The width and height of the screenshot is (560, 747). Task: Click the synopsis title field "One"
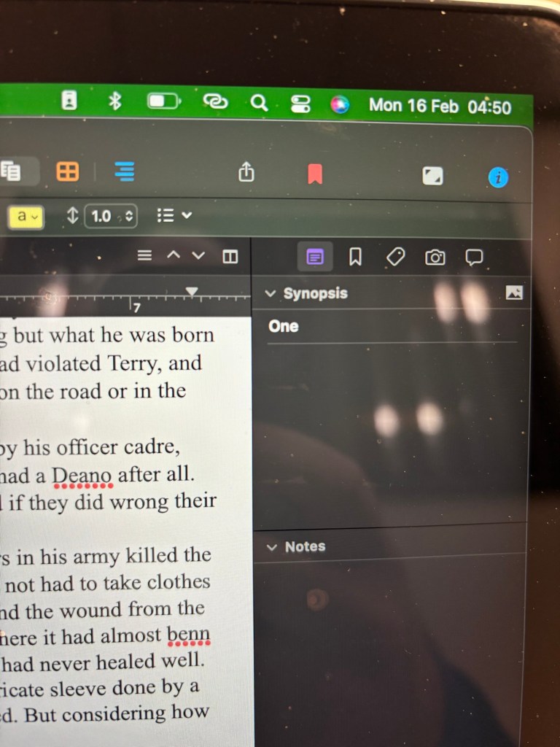click(284, 326)
